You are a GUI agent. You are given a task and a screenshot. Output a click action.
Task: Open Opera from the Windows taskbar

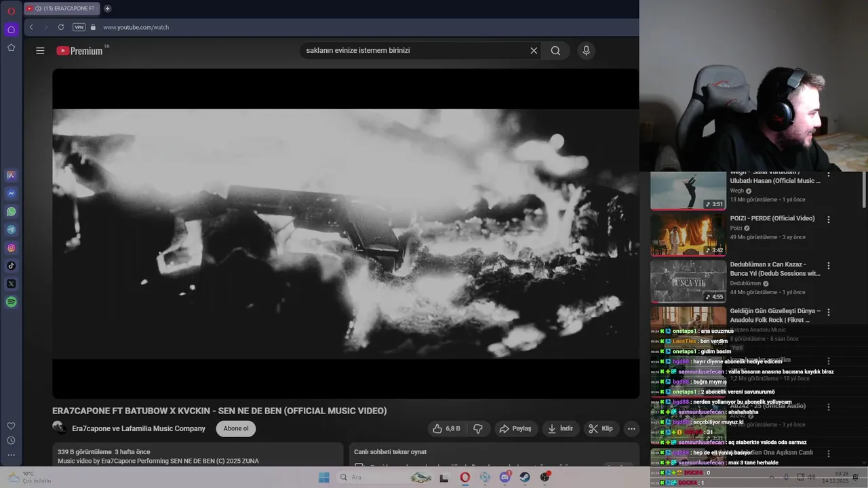click(465, 477)
